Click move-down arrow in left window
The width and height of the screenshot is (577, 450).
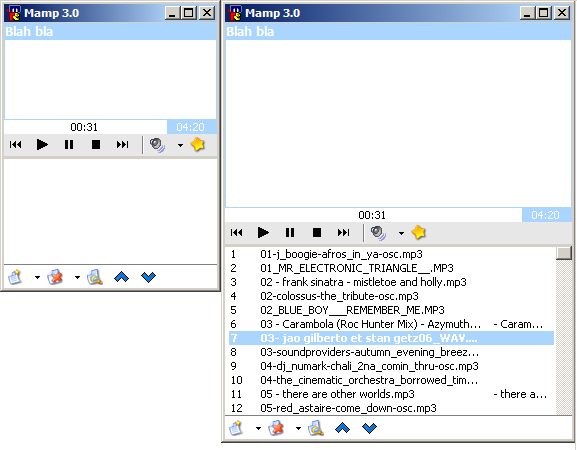[x=149, y=277]
